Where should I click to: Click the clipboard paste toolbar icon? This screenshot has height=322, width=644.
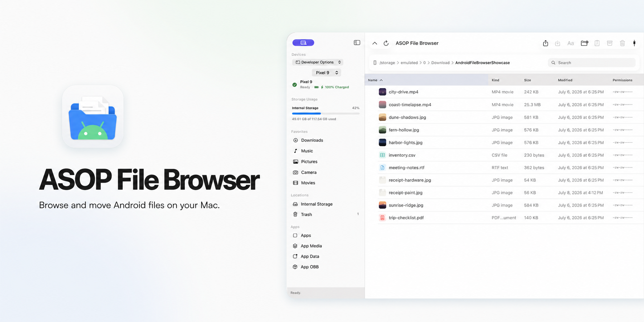[597, 43]
